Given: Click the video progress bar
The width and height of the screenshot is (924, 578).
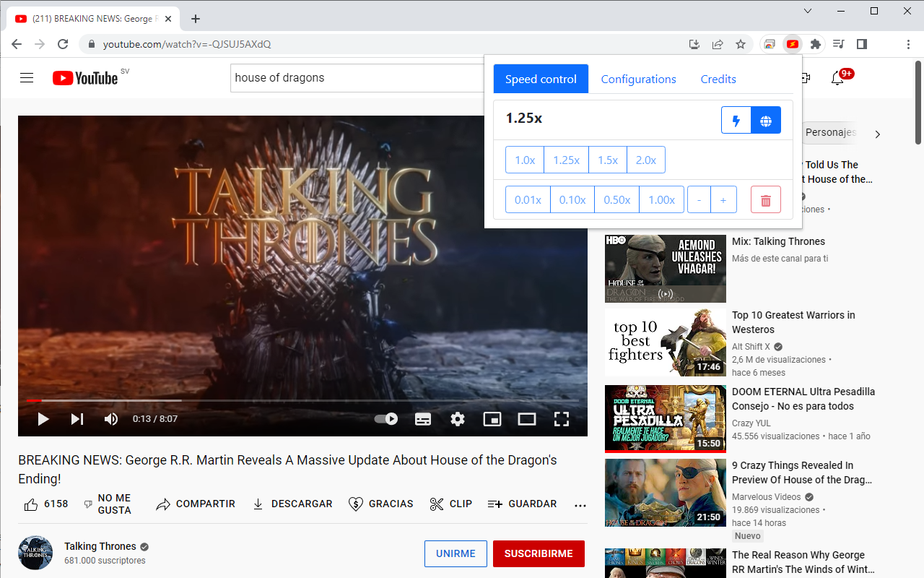Looking at the screenshot, I should pos(302,400).
